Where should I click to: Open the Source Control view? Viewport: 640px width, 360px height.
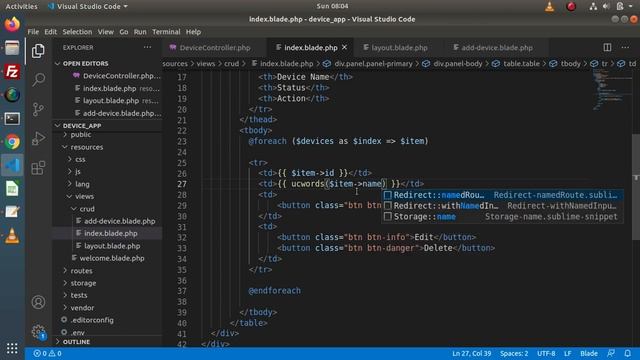coord(38,109)
